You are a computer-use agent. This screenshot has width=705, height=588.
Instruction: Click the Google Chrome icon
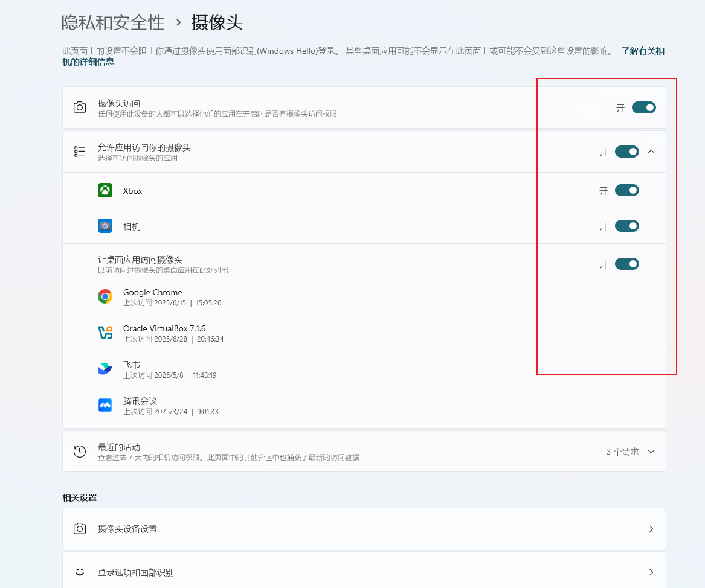105,296
